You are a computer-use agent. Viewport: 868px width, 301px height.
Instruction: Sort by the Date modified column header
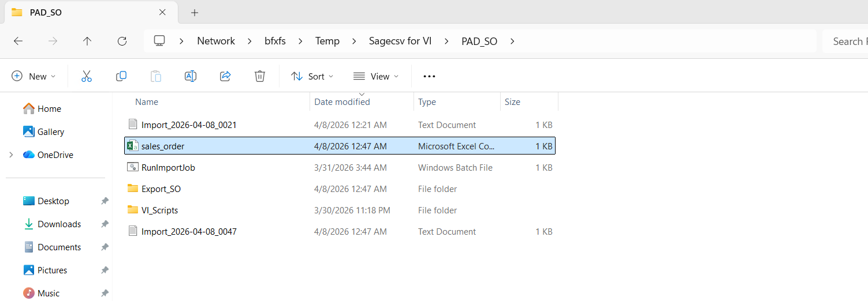point(342,102)
